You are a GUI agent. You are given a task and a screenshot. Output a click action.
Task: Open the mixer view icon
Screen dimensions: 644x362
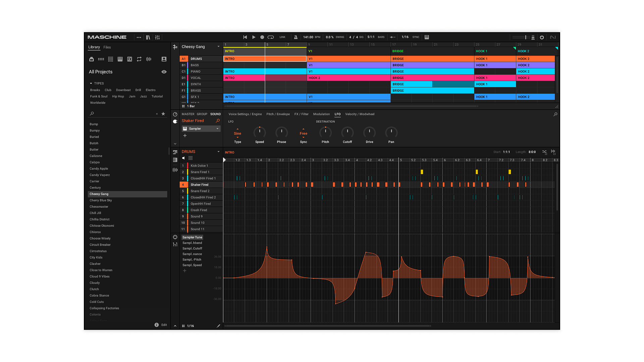pos(157,37)
